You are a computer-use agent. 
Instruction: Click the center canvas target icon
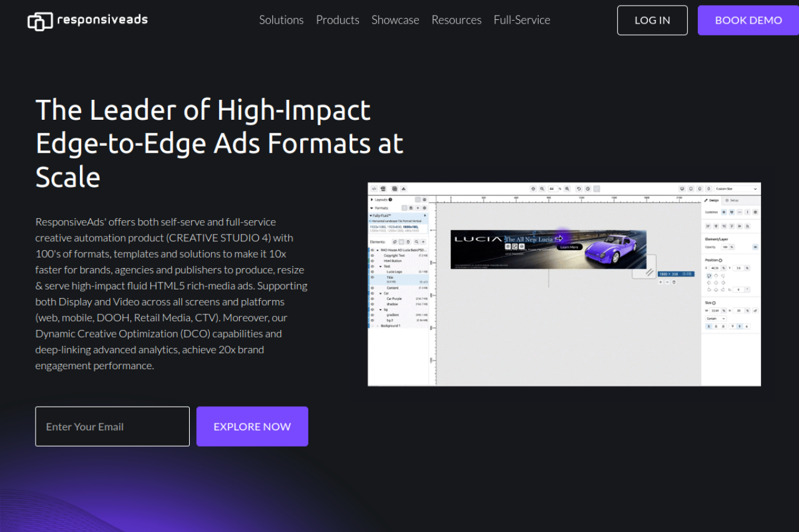tap(533, 188)
